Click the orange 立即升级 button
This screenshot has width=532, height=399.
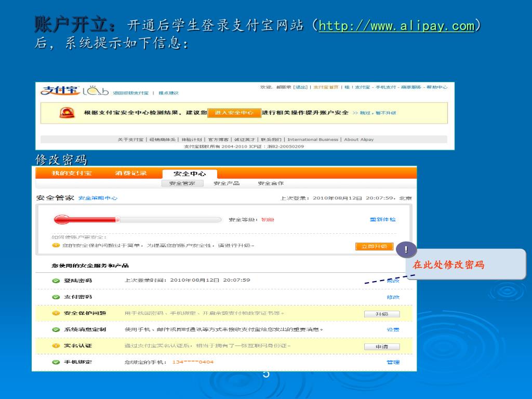point(374,246)
